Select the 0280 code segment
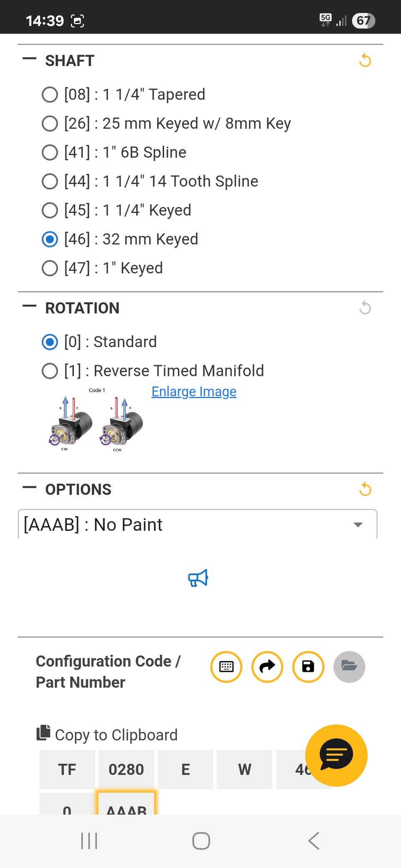Image resolution: width=401 pixels, height=868 pixels. [126, 769]
